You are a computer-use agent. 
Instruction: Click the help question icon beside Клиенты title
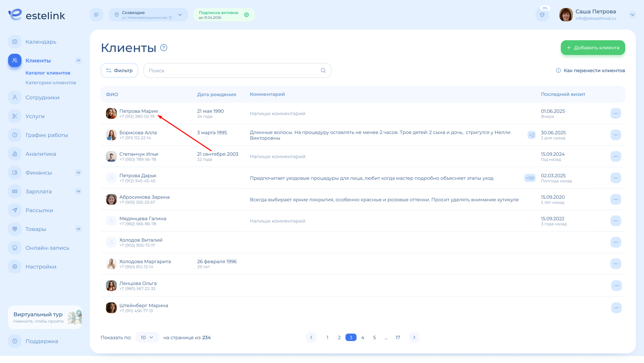click(164, 48)
